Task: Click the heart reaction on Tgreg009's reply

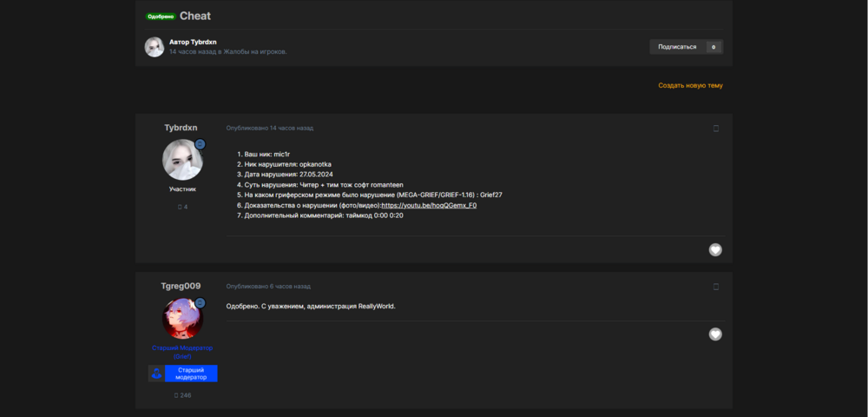Action: (x=715, y=334)
